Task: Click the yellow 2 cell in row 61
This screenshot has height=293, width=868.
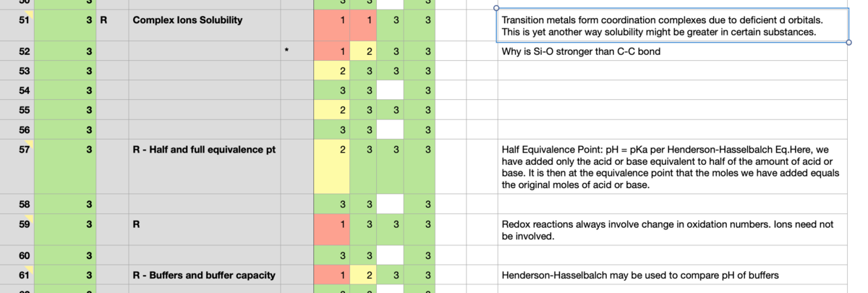Action: 368,275
